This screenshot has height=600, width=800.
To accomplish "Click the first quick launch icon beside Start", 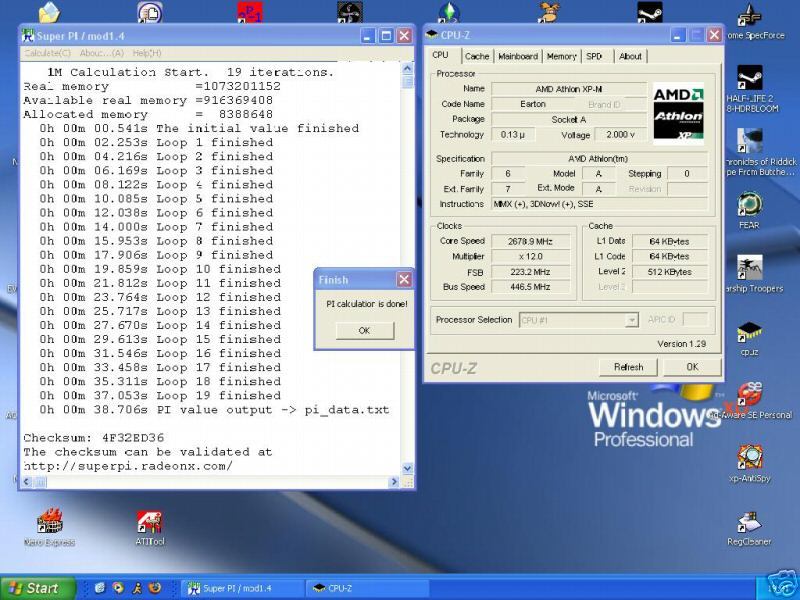I will 100,588.
